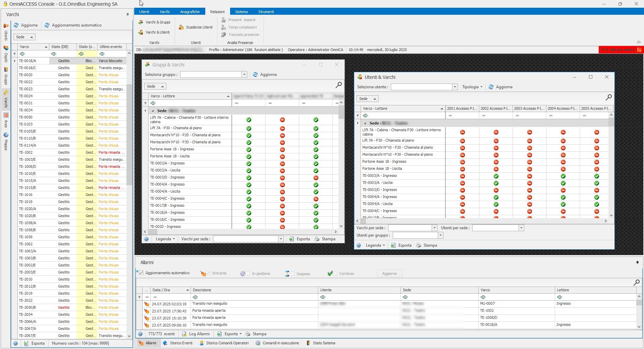Image resolution: width=644 pixels, height=349 pixels.
Task: Open Utenti per gruppo dropdown
Action: [440, 235]
